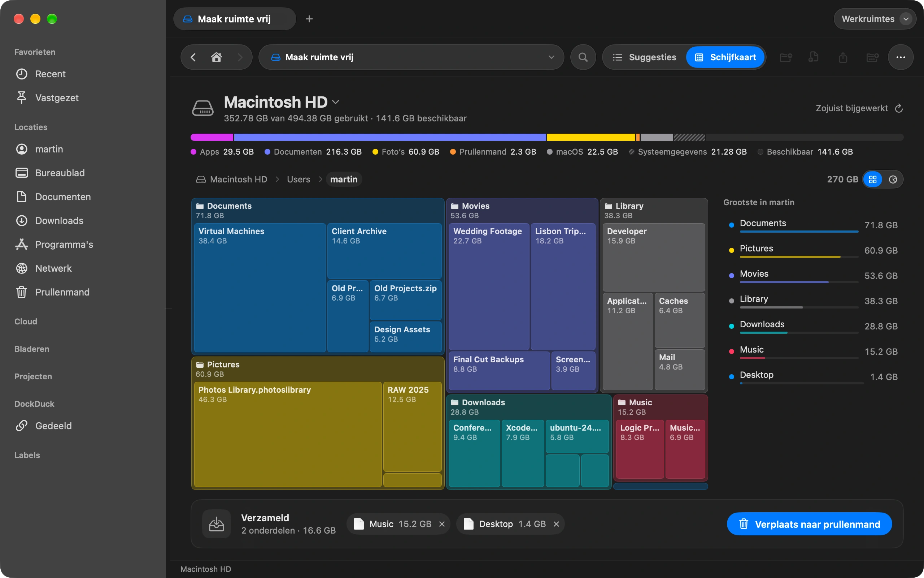Select the Developer block in Library
924x578 pixels.
(653, 257)
